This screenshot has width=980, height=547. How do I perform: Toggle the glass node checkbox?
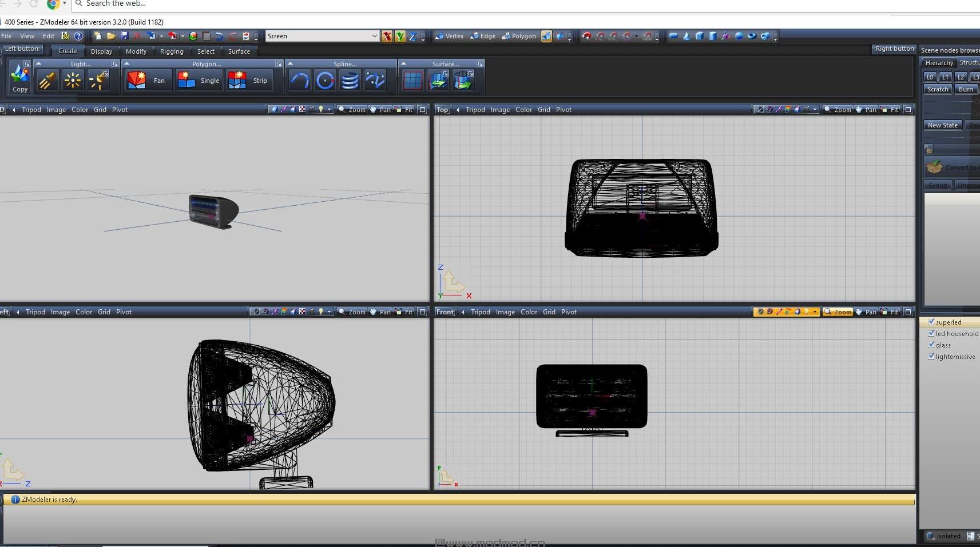click(931, 345)
